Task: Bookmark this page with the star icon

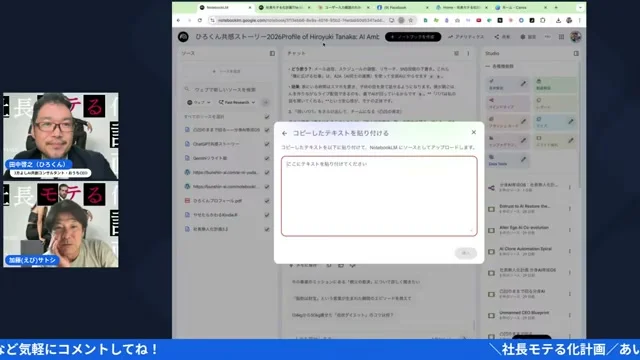Action: 411,20
